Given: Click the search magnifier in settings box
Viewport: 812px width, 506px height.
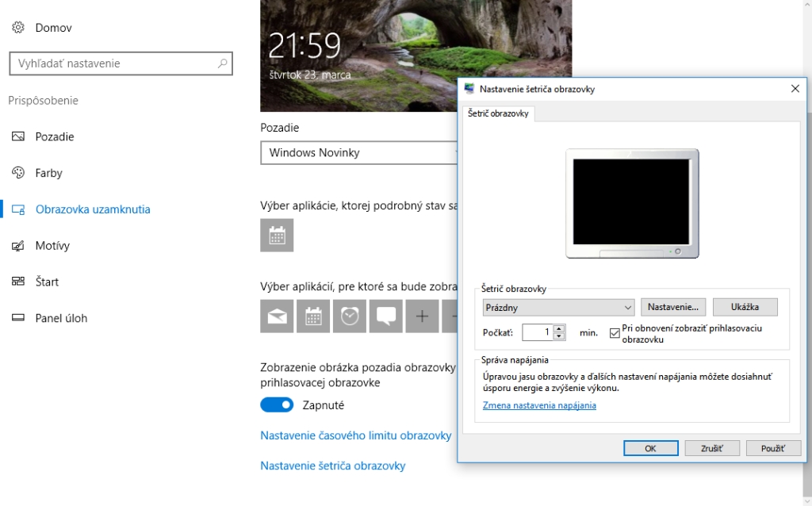Looking at the screenshot, I should pos(222,63).
